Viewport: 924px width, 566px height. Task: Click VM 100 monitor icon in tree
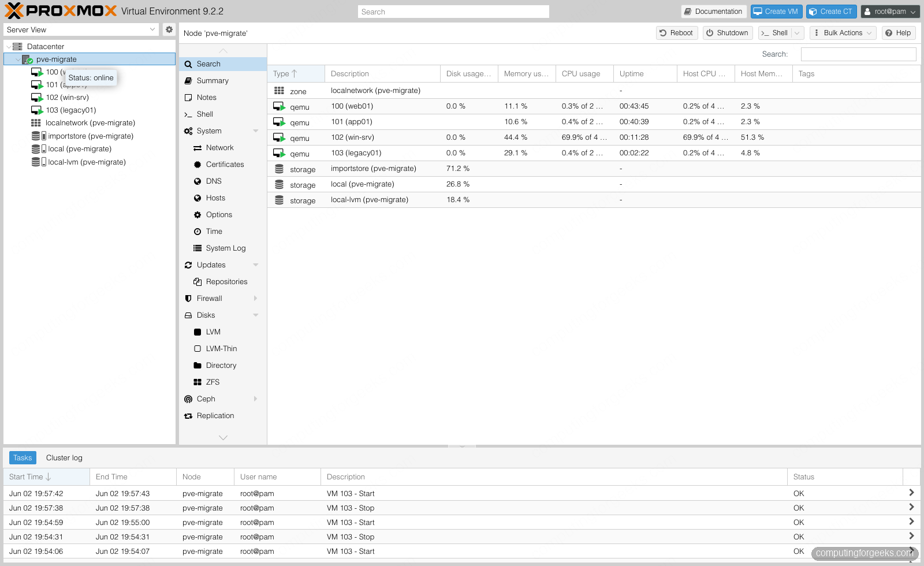(37, 72)
